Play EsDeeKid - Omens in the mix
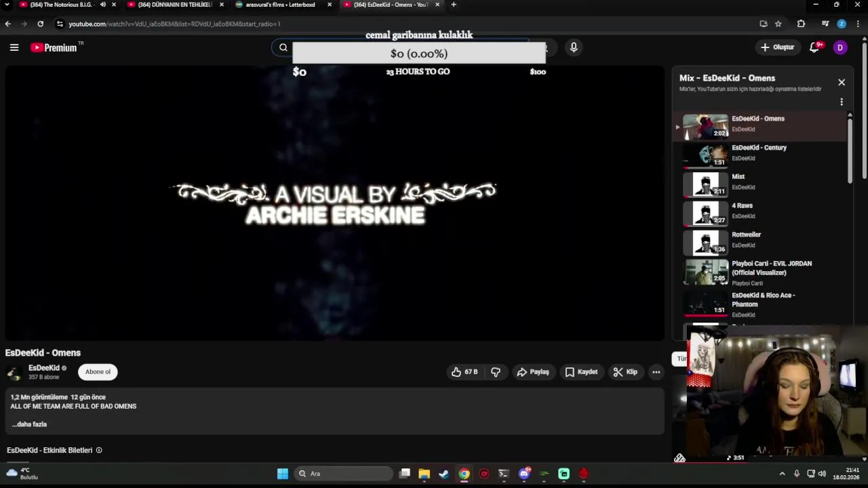 tap(759, 127)
